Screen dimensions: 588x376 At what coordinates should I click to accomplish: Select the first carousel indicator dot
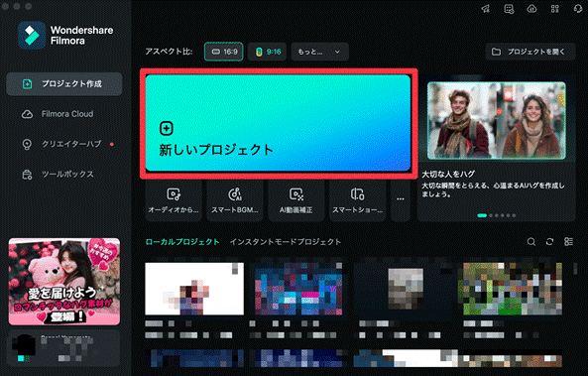point(482,215)
